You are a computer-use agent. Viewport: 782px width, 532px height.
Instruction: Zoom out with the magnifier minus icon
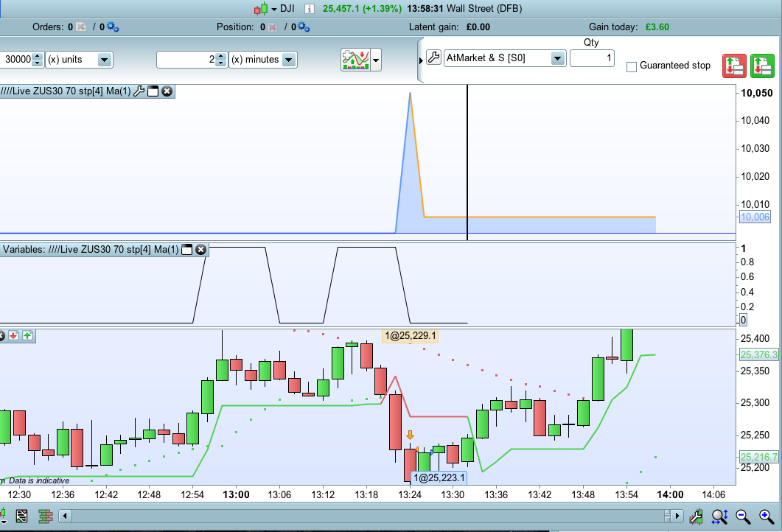click(x=743, y=517)
